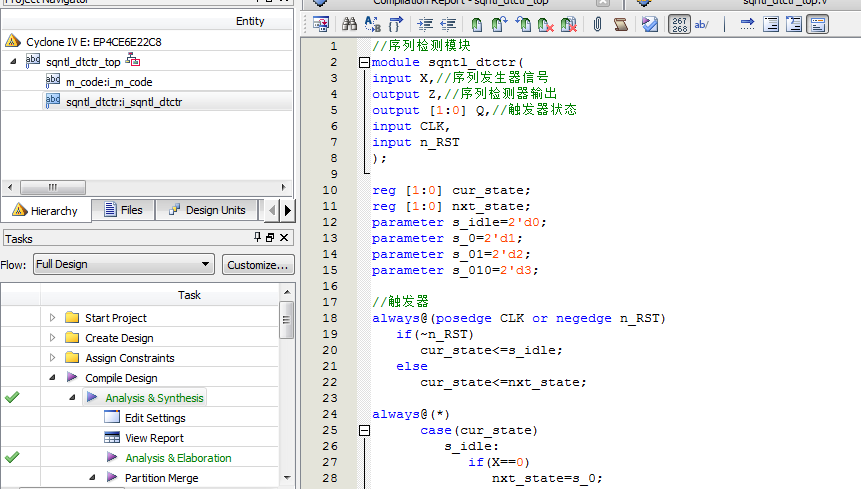Click the Decrease indent toolbar icon

click(448, 24)
